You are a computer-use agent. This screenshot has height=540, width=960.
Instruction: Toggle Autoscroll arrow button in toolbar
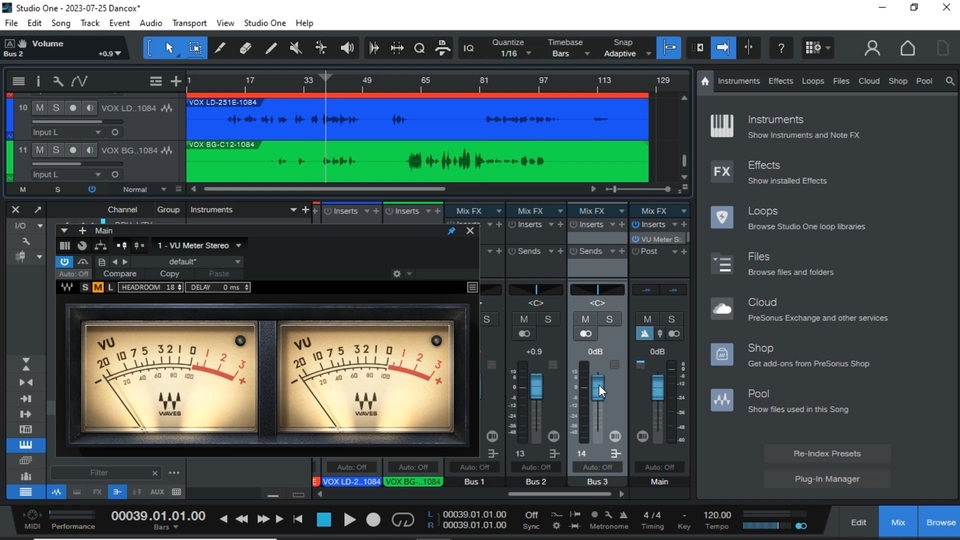pyautogui.click(x=722, y=48)
